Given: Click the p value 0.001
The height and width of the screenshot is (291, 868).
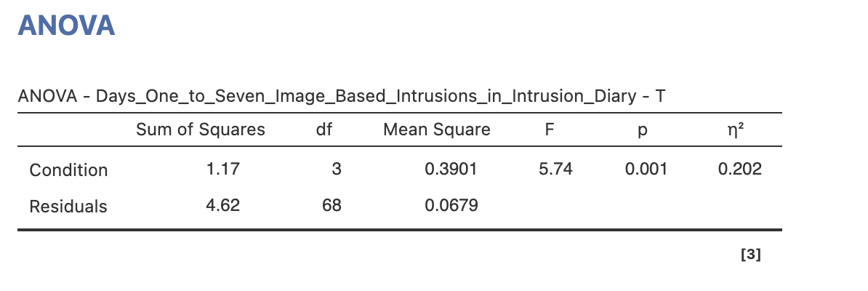Looking at the screenshot, I should 646,169.
